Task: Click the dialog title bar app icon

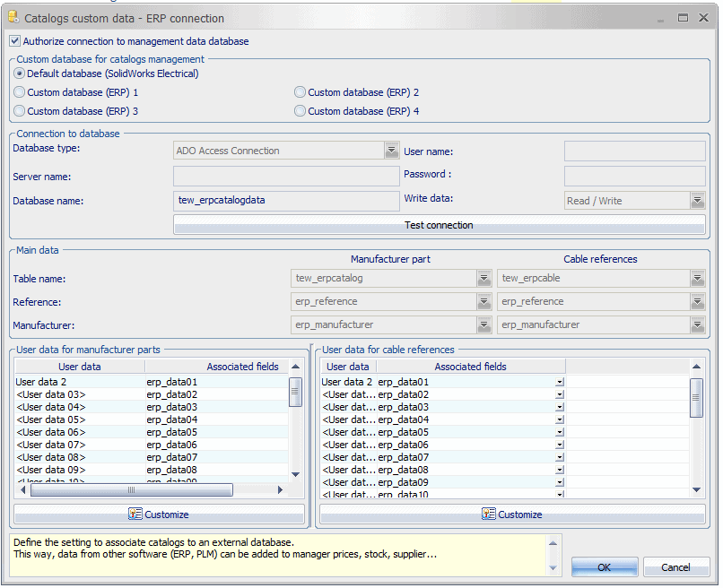Action: click(x=13, y=17)
